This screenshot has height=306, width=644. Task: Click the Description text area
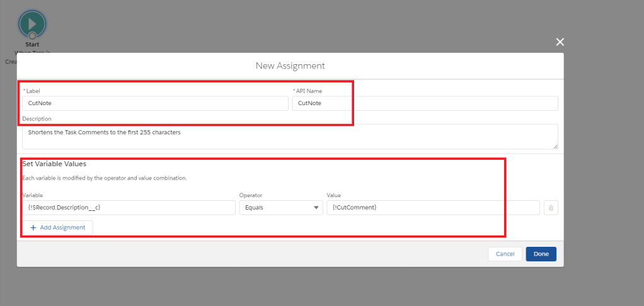coord(290,136)
